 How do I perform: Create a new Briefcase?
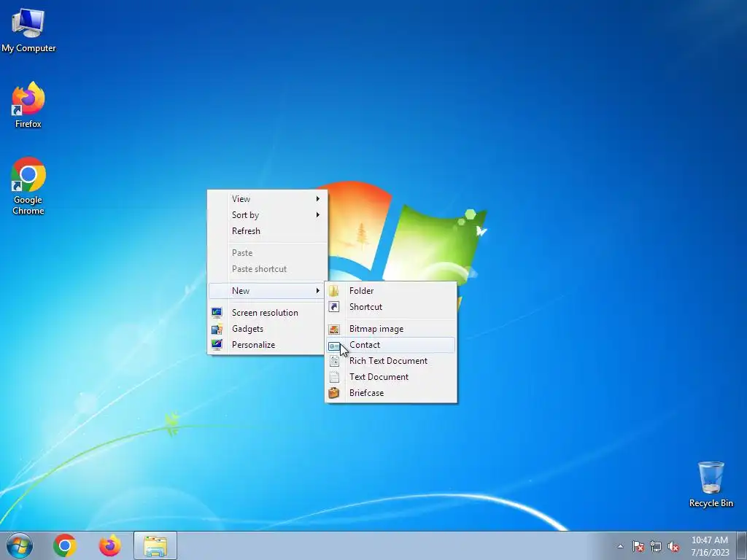tap(391, 393)
